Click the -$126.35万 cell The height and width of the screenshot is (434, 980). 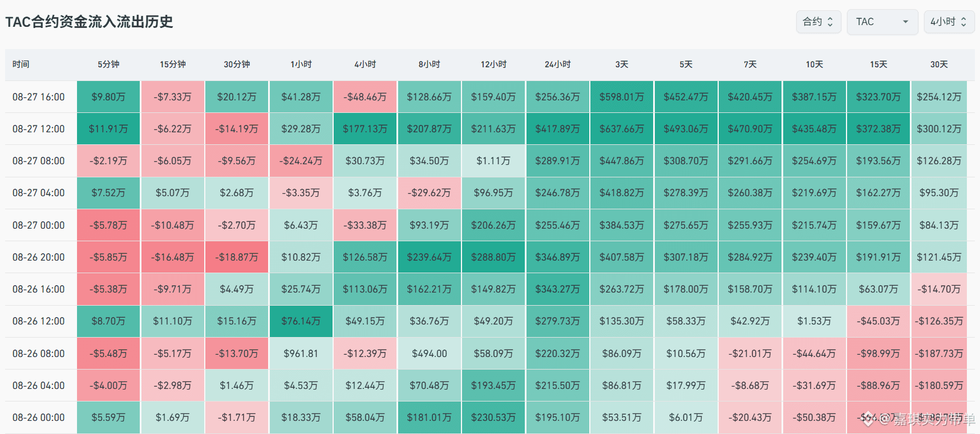click(x=939, y=321)
